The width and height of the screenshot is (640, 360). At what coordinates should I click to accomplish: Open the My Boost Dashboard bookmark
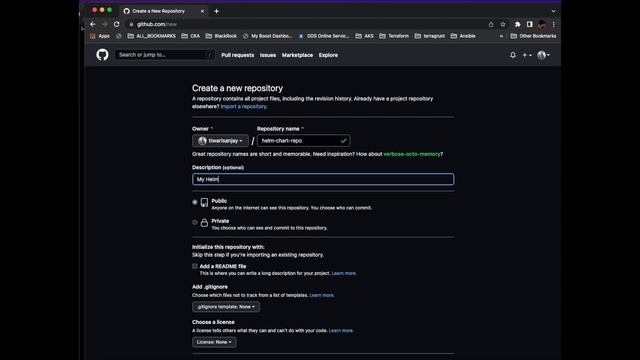(x=267, y=36)
